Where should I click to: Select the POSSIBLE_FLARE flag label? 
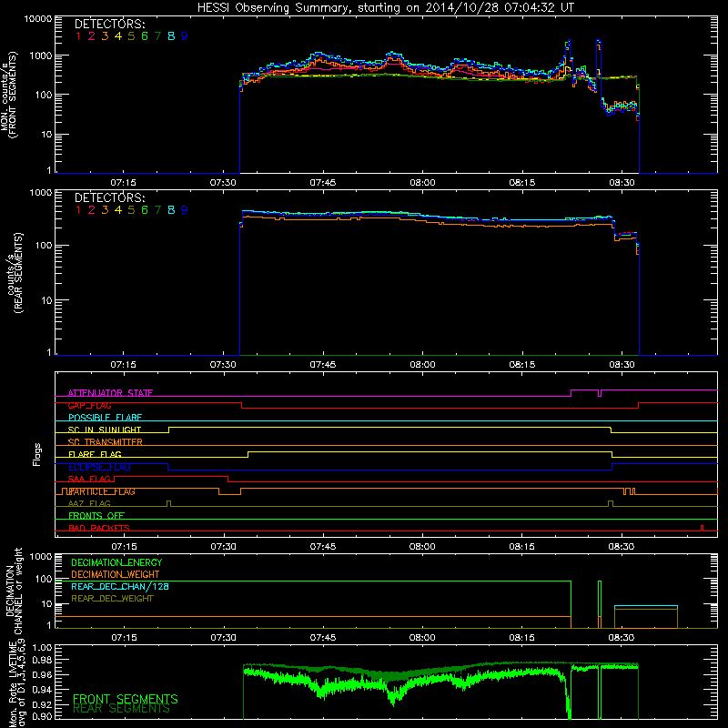tap(105, 418)
